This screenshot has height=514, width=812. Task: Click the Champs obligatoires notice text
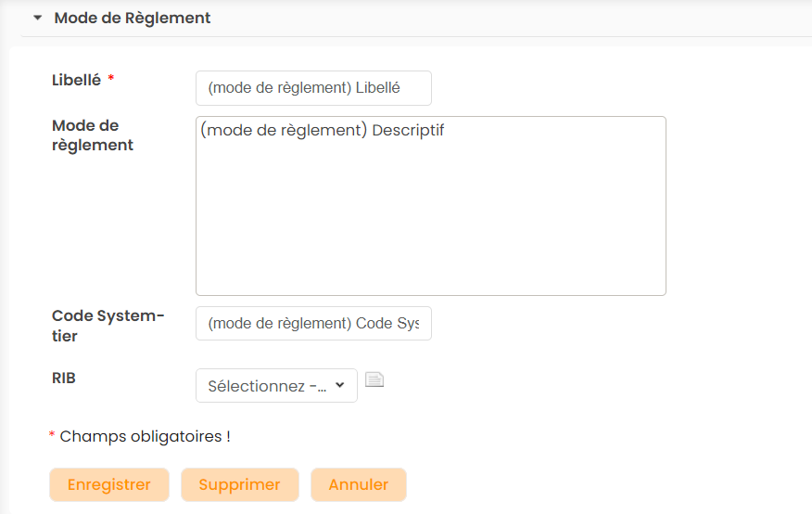coord(145,436)
